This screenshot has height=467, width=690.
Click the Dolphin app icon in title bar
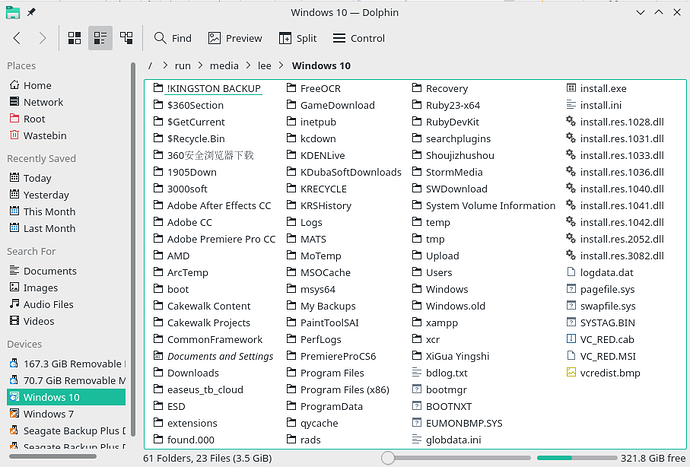13,12
